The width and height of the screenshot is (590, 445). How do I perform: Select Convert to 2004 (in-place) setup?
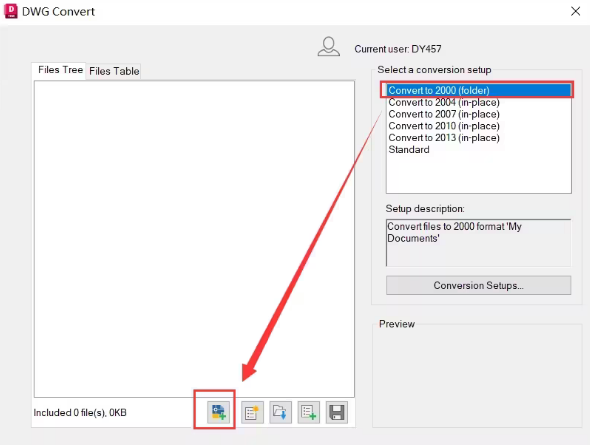[x=444, y=102]
